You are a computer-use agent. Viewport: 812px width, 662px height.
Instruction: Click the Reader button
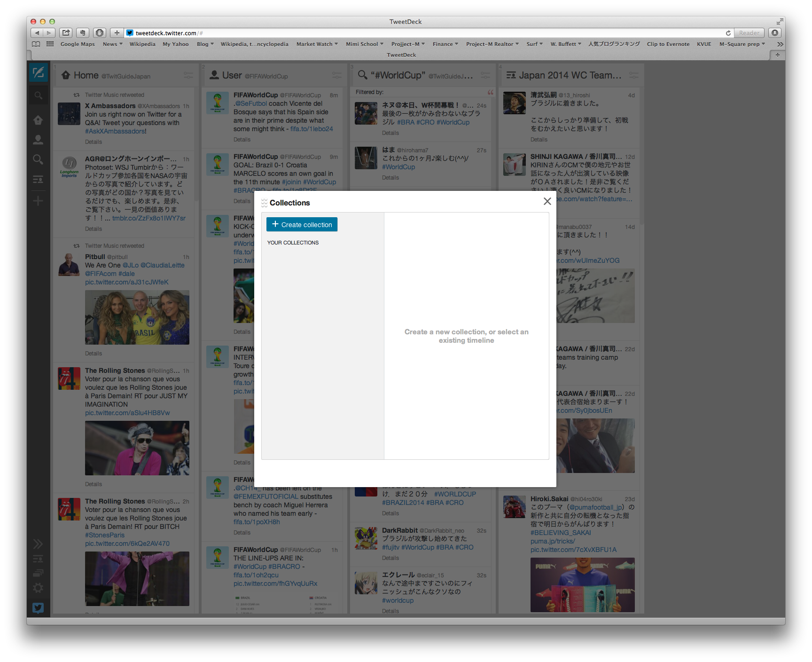click(749, 33)
